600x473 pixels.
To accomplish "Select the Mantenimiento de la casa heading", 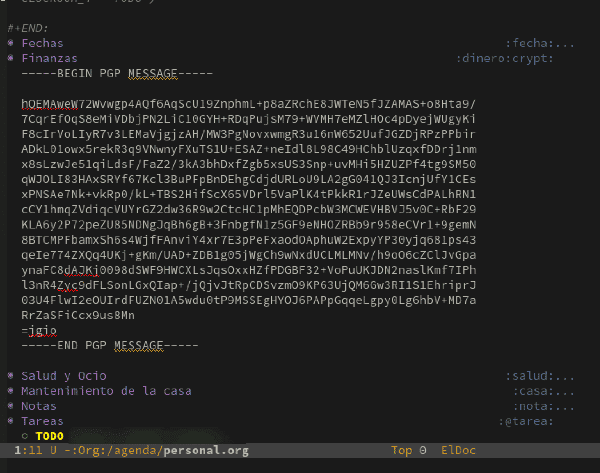I will [106, 391].
